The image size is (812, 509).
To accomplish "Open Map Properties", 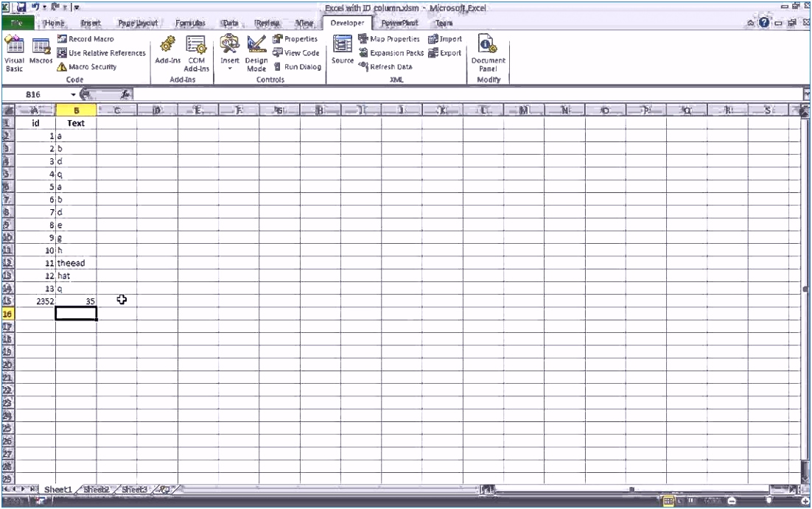I will [x=389, y=39].
